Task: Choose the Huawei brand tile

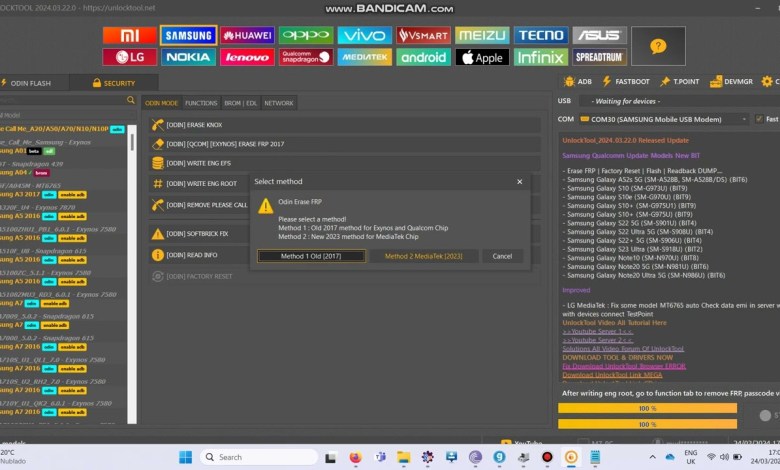Action: coord(247,35)
